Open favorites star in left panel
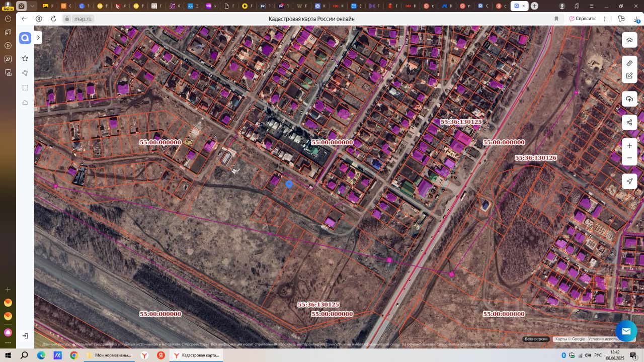Viewport: 644px width, 362px height. point(25,58)
